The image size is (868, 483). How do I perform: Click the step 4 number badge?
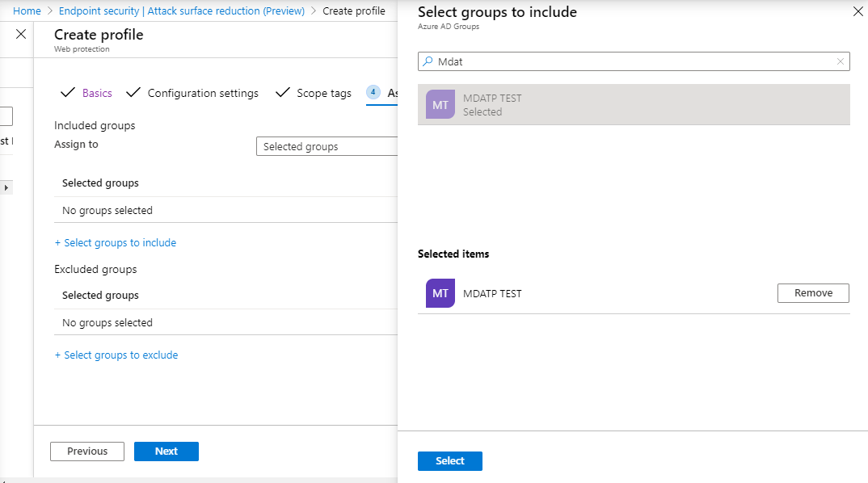[x=373, y=92]
